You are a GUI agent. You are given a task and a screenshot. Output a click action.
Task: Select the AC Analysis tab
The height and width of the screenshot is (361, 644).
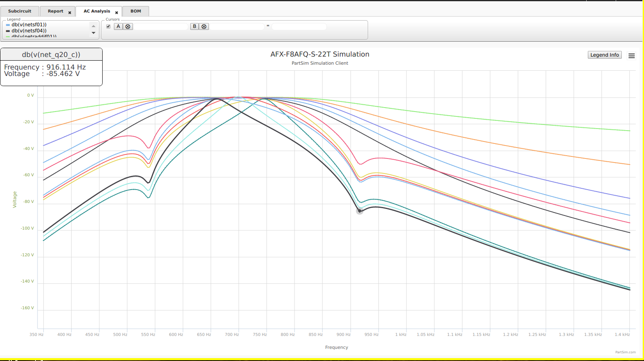click(97, 11)
